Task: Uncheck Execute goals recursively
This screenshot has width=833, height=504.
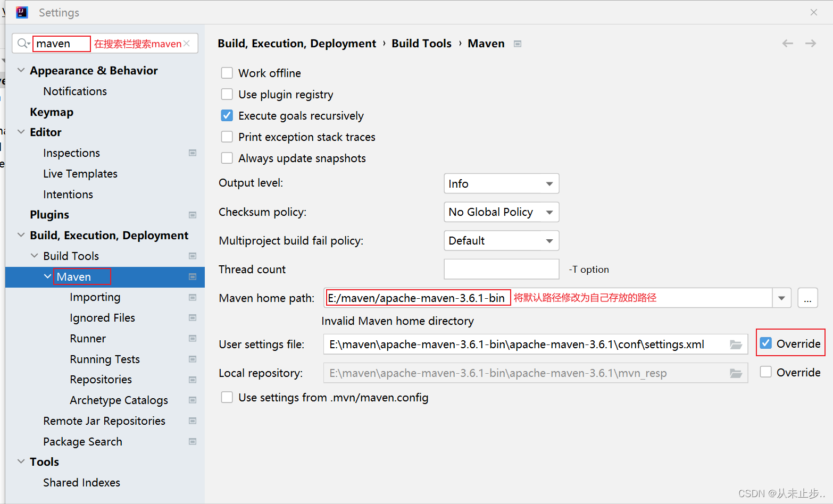Action: coord(227,115)
